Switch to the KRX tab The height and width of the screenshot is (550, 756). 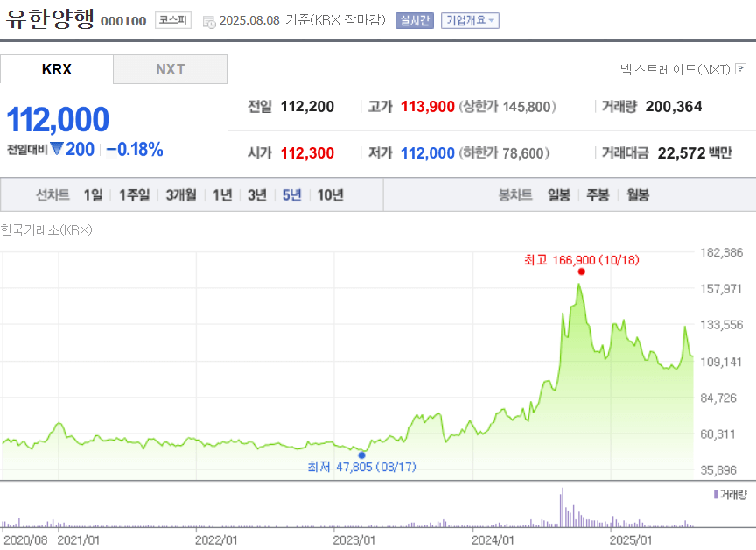56,69
